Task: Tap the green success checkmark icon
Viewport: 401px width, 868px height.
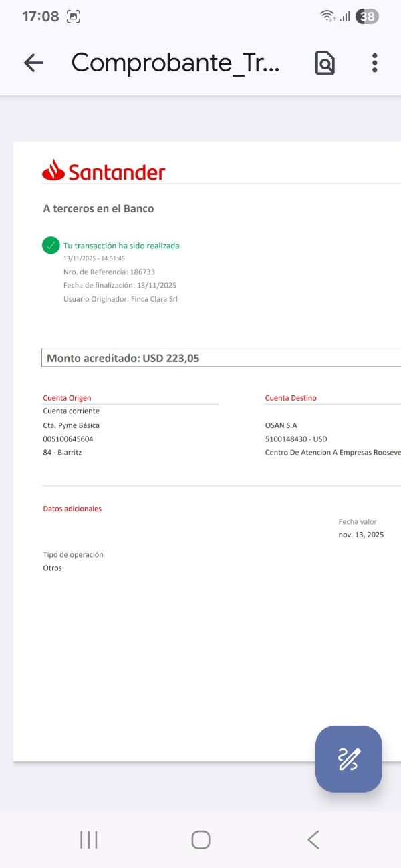Action: pos(51,246)
